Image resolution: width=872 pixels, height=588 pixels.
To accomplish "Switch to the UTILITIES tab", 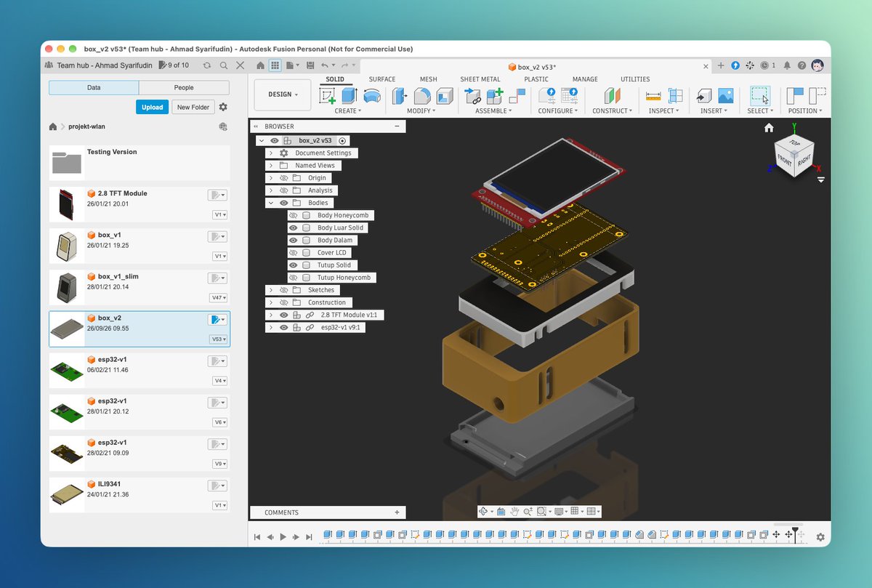I will [x=635, y=79].
